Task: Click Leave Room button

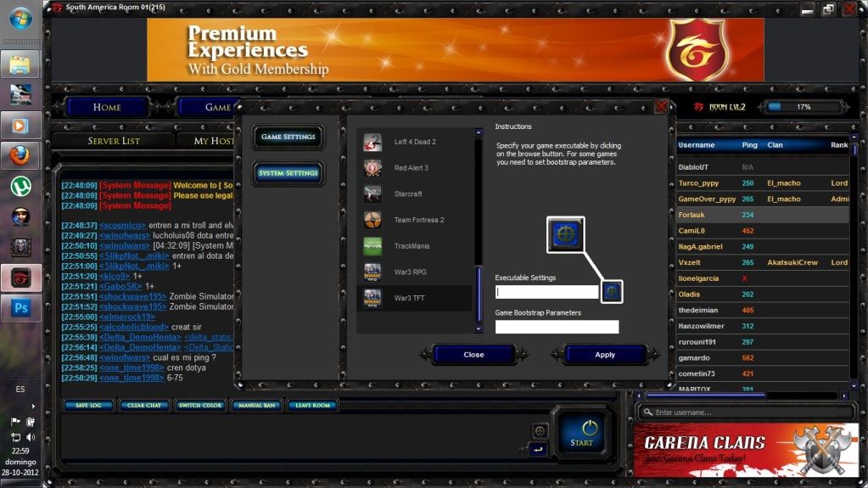Action: click(313, 406)
